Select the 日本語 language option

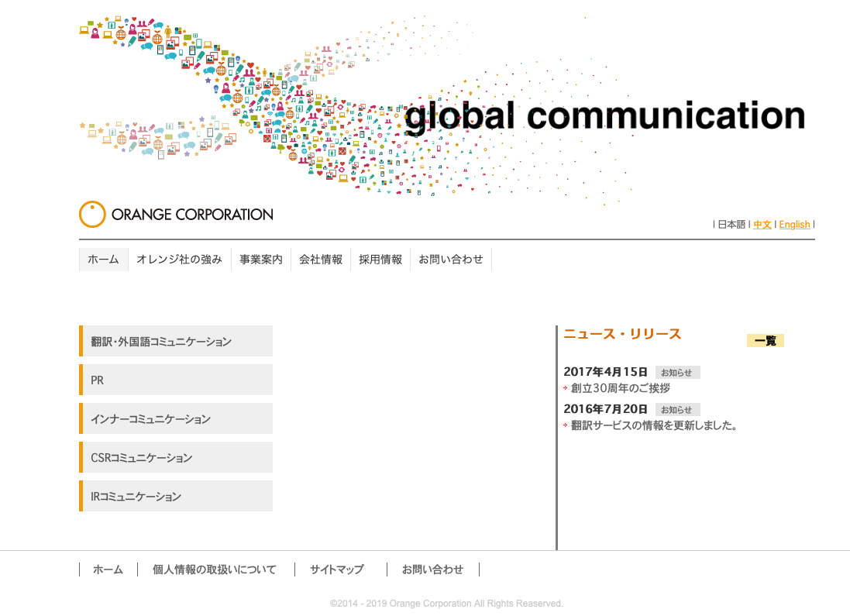731,225
